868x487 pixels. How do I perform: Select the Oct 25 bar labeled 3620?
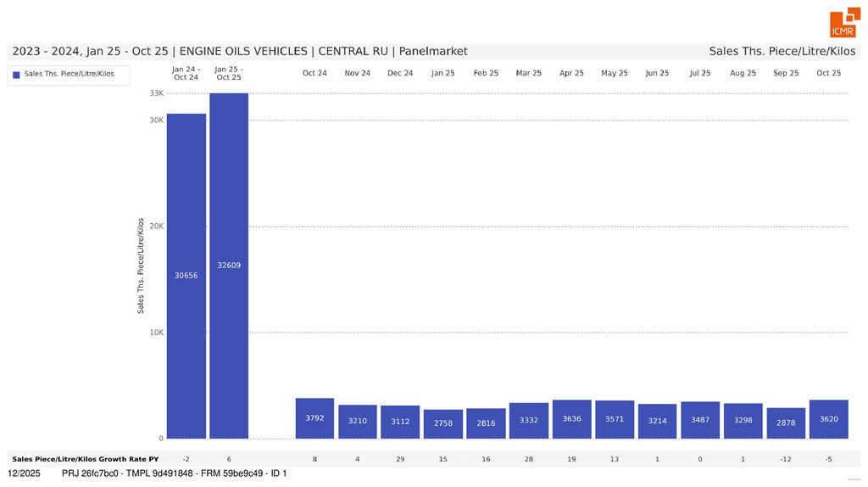click(x=829, y=418)
